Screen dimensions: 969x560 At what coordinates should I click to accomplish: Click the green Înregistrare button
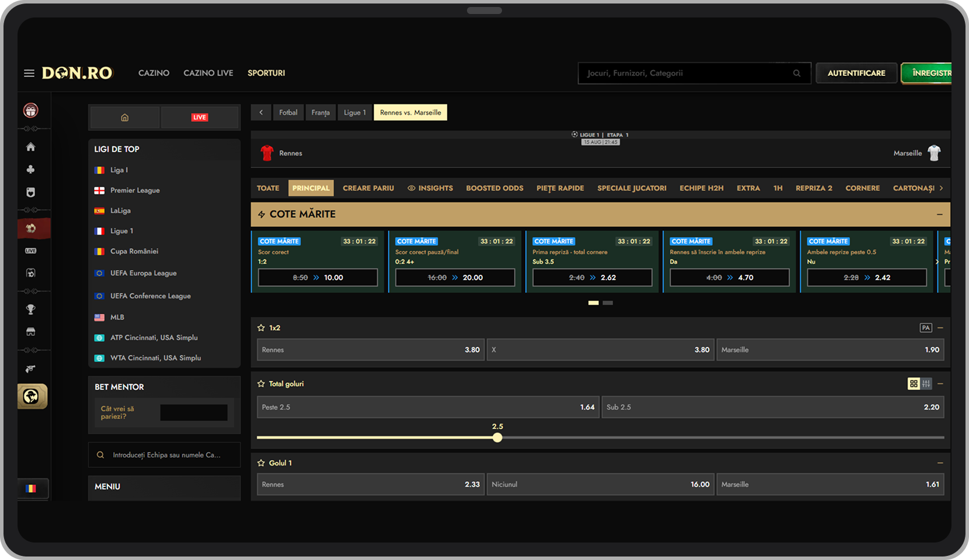coord(926,73)
